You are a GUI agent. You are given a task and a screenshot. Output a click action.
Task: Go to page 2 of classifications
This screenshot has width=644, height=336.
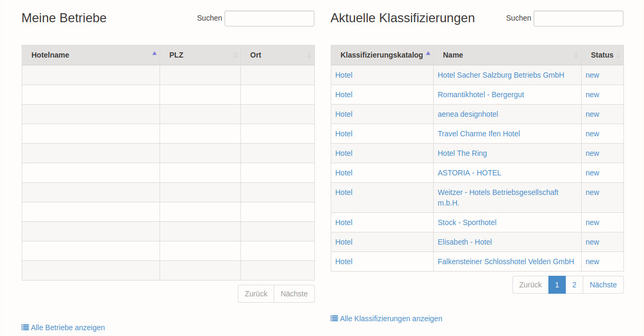pyautogui.click(x=574, y=285)
